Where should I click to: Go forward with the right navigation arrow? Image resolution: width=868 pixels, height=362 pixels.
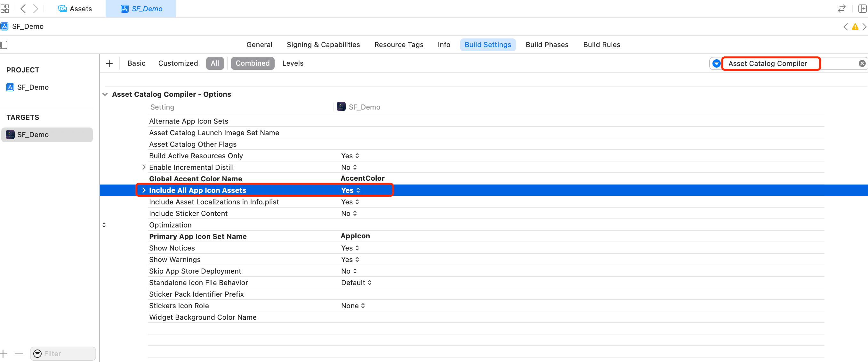36,8
